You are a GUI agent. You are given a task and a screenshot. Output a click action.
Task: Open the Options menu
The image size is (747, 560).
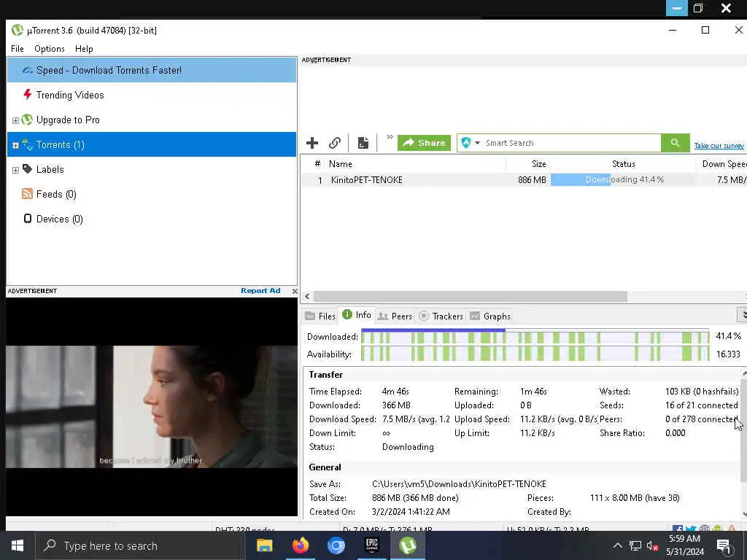(49, 49)
